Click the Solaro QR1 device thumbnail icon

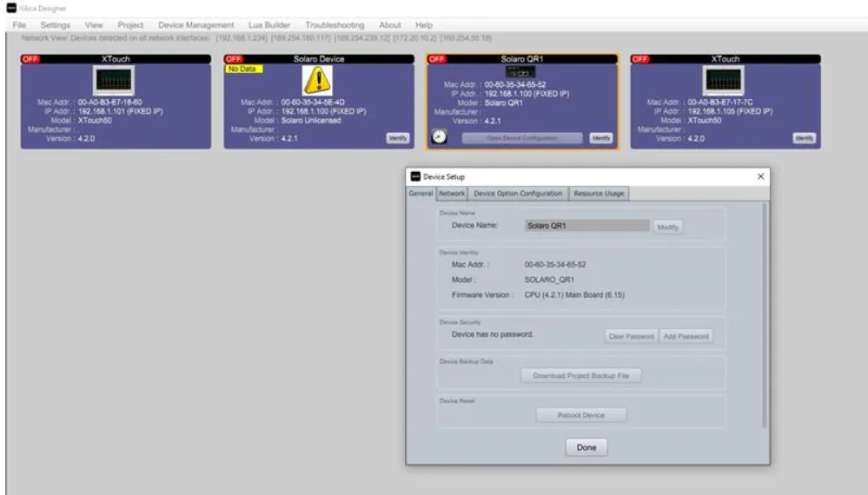[x=520, y=72]
